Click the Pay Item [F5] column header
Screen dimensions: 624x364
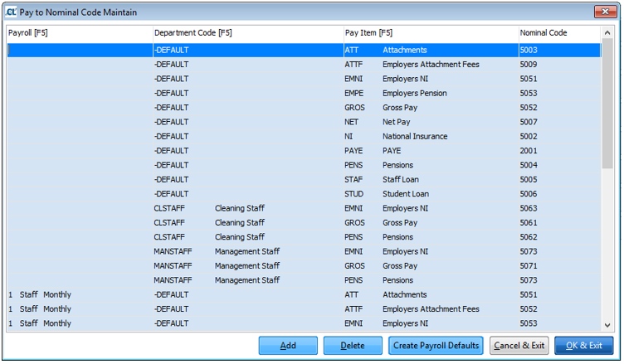click(429, 33)
